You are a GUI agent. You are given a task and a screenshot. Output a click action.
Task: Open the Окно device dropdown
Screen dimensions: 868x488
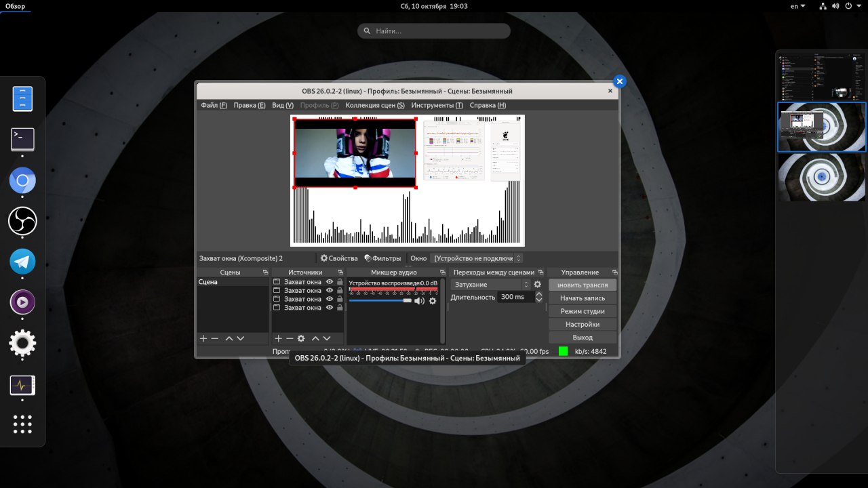tap(477, 258)
